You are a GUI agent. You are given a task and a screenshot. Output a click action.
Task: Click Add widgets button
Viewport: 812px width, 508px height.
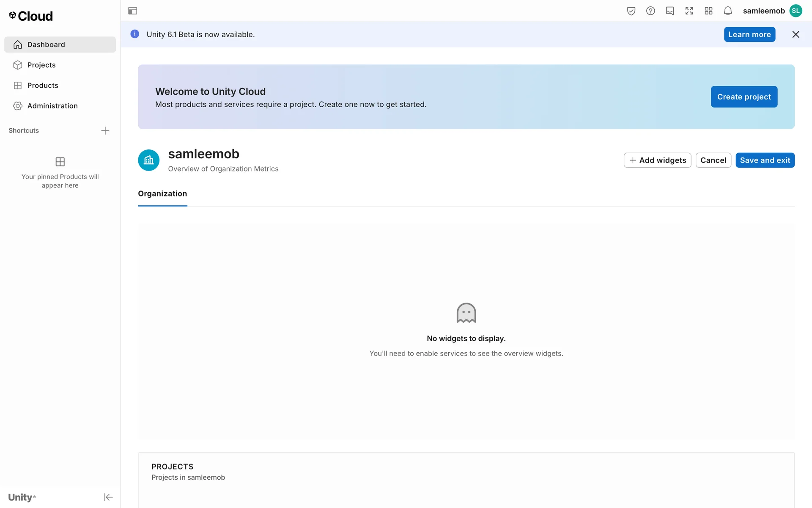(657, 160)
